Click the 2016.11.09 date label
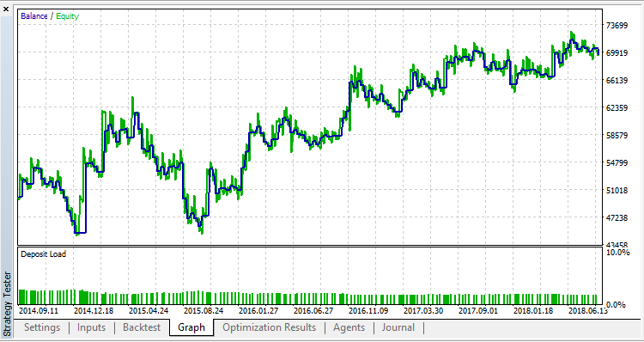The width and height of the screenshot is (644, 342). 369,310
